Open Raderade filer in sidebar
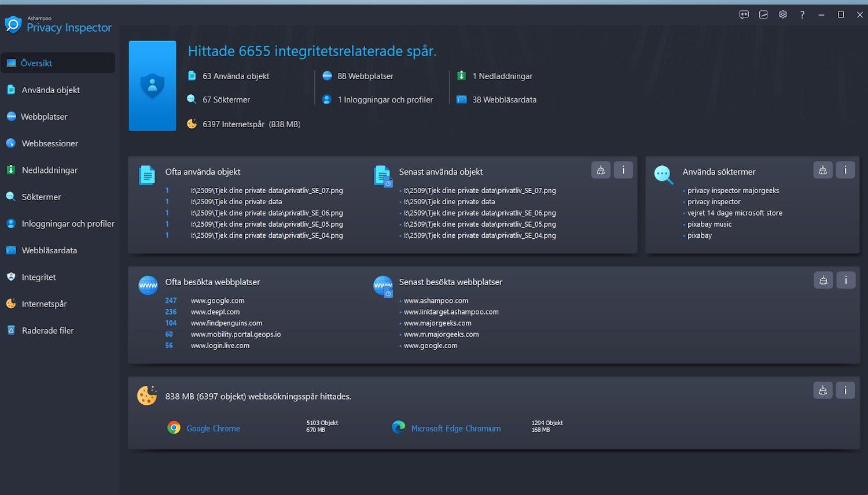This screenshot has height=495, width=868. tap(47, 331)
